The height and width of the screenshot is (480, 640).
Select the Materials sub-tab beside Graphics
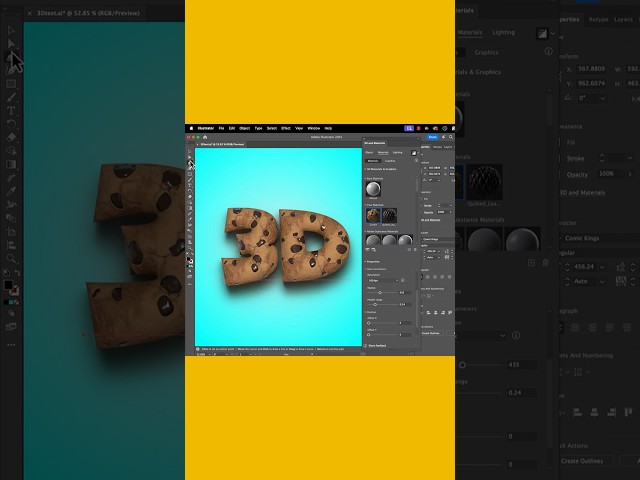coord(373,161)
